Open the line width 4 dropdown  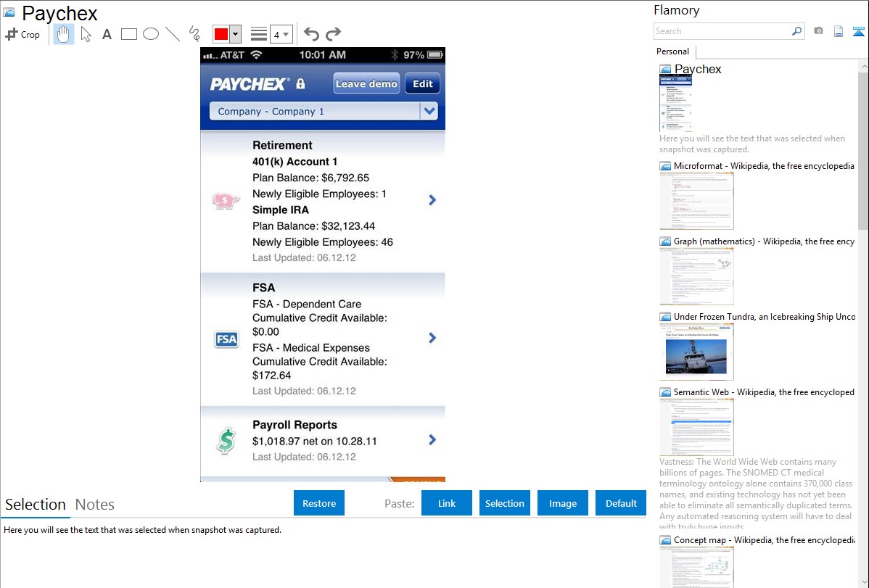coord(281,34)
